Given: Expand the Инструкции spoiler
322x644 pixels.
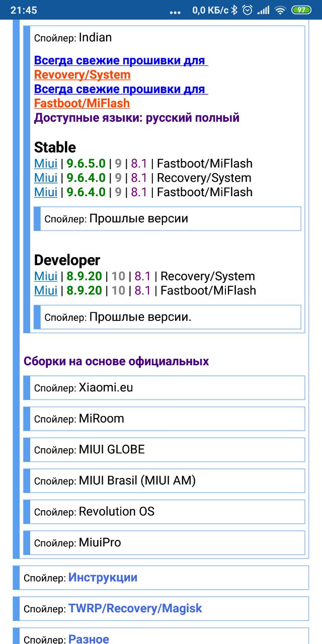Looking at the screenshot, I should coord(160,578).
